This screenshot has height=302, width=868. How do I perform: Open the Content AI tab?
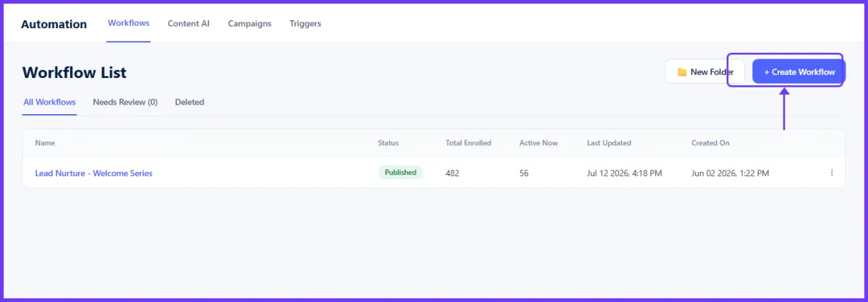point(189,23)
